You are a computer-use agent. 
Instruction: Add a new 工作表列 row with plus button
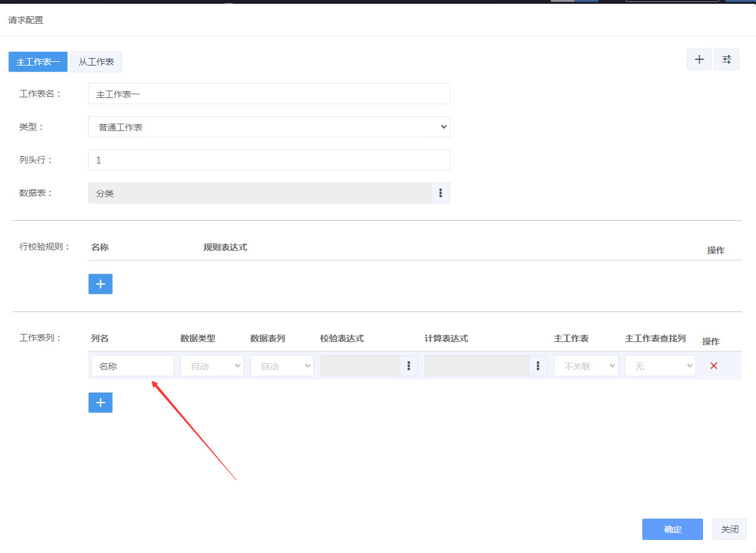[x=101, y=403]
